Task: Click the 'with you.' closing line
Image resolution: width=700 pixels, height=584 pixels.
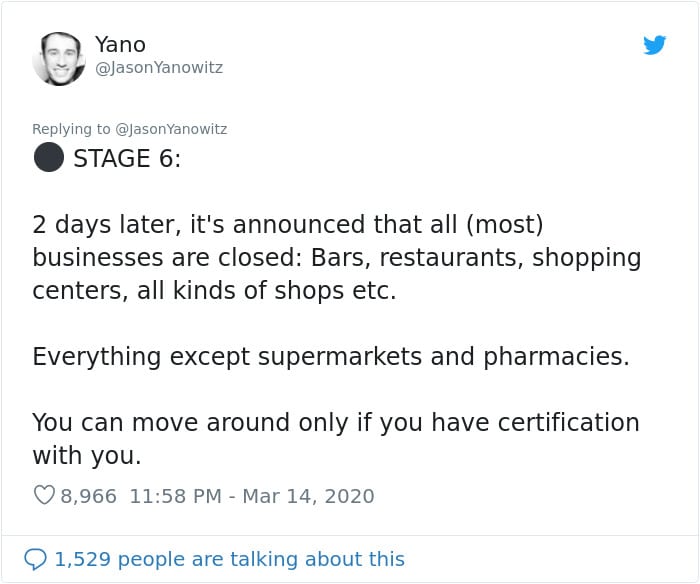Action: coord(87,456)
